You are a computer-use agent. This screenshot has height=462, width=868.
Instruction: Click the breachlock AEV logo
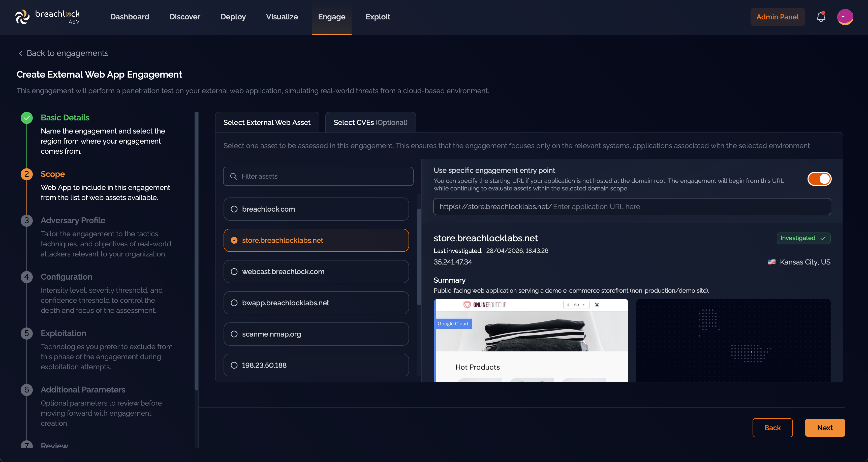(x=48, y=17)
